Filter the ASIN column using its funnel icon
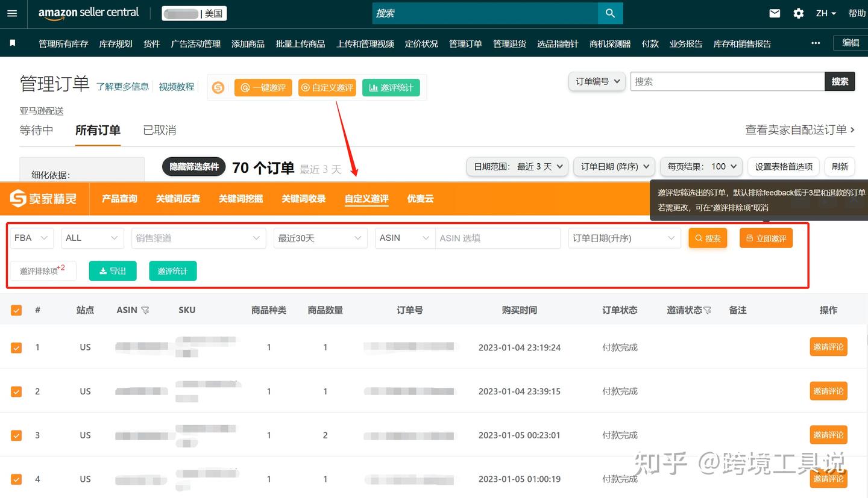Screen dimensions: 868x498 [146, 310]
